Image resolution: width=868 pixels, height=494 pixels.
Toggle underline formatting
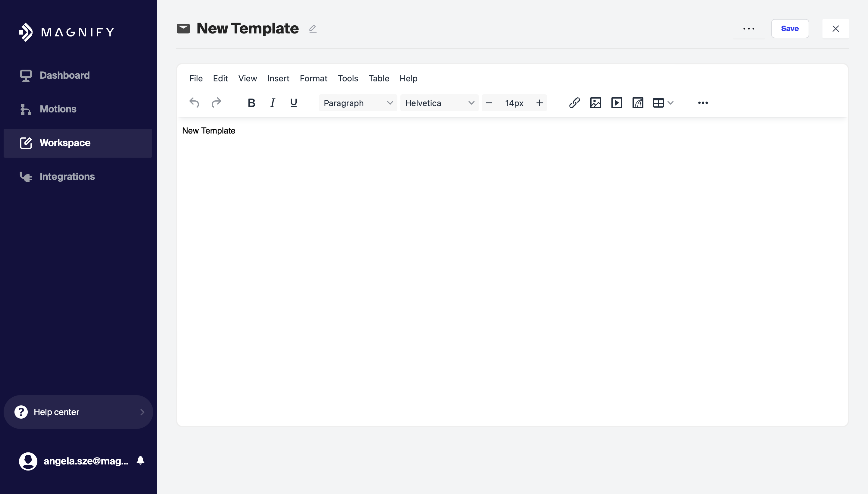(x=294, y=103)
